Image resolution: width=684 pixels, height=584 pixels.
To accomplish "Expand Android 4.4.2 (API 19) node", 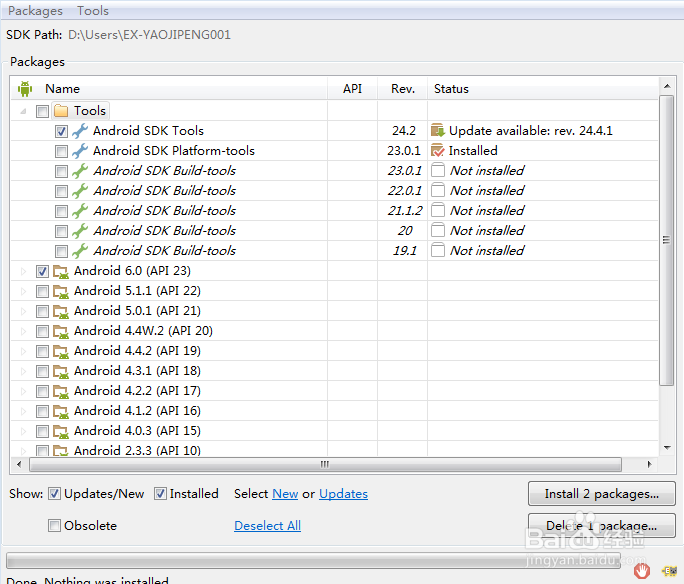I will tap(24, 352).
